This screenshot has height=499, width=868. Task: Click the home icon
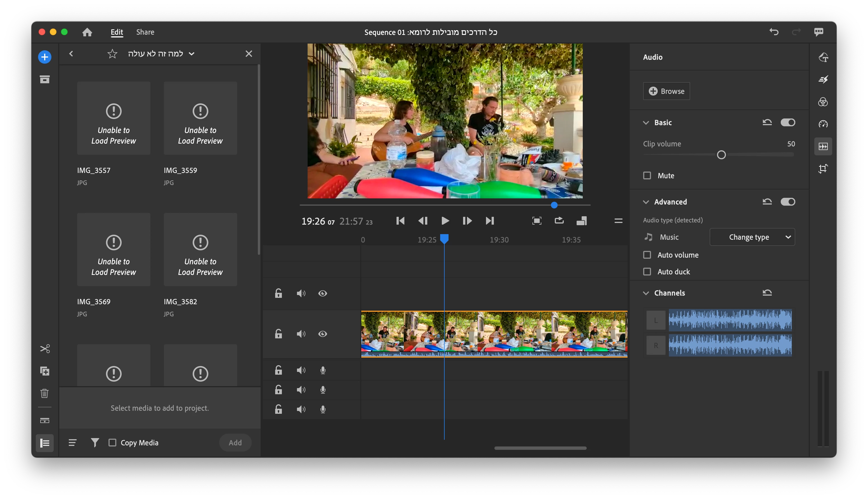(x=87, y=32)
